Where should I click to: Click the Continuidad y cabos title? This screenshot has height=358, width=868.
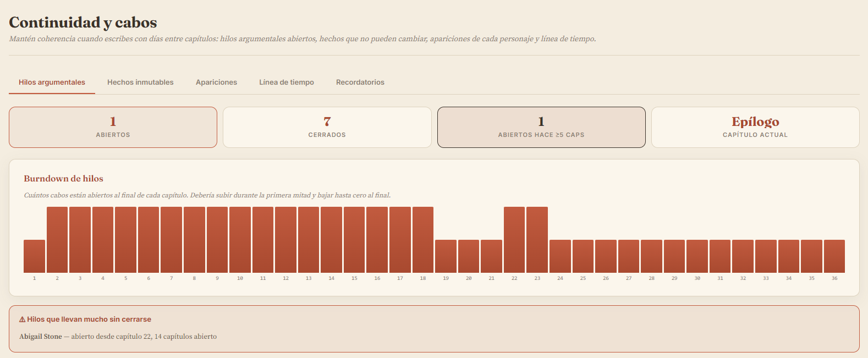point(83,23)
